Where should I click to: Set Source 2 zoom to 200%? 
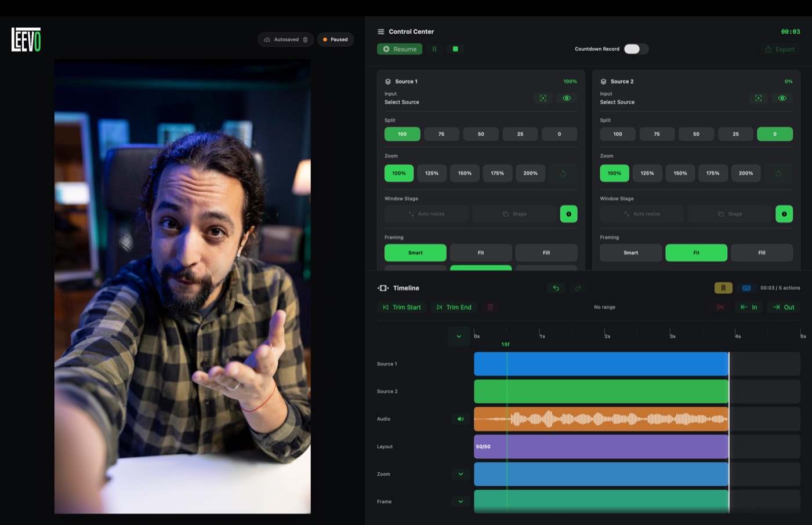click(746, 173)
